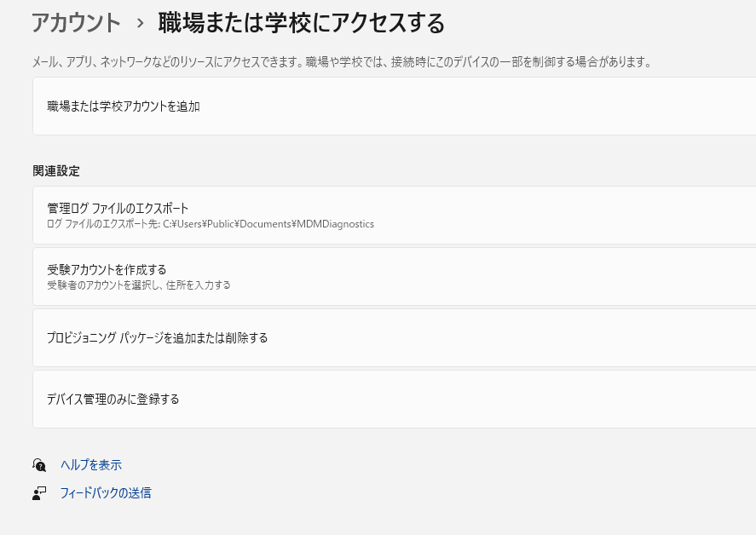The width and height of the screenshot is (756, 535).
Task: Open ヘルプを表示 link
Action: (x=91, y=464)
